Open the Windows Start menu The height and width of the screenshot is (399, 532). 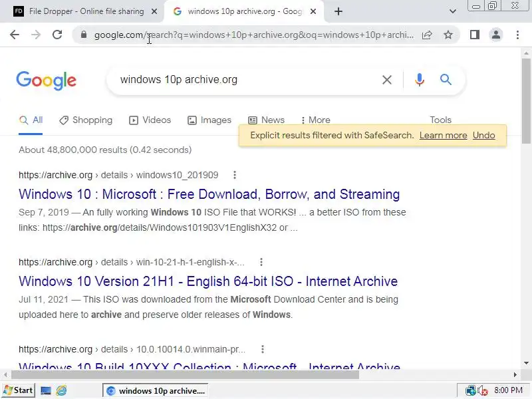18,390
